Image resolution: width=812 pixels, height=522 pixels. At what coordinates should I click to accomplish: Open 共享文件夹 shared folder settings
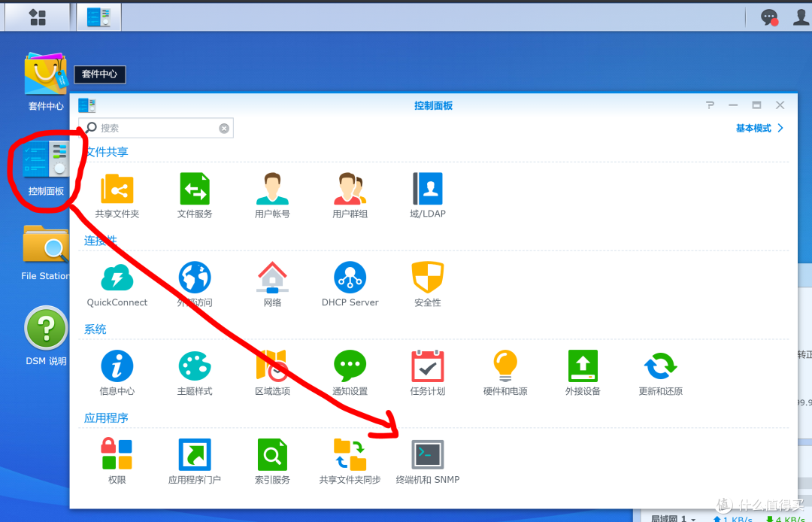click(117, 196)
